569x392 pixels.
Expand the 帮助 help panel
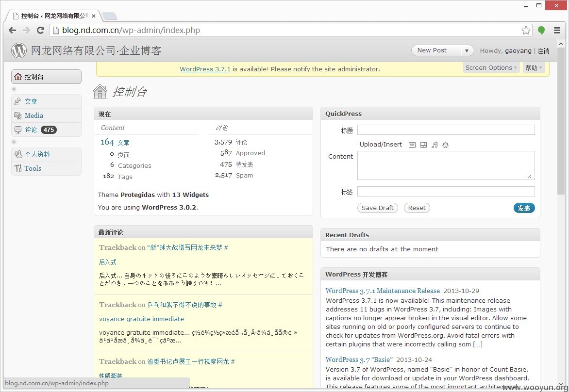(534, 68)
